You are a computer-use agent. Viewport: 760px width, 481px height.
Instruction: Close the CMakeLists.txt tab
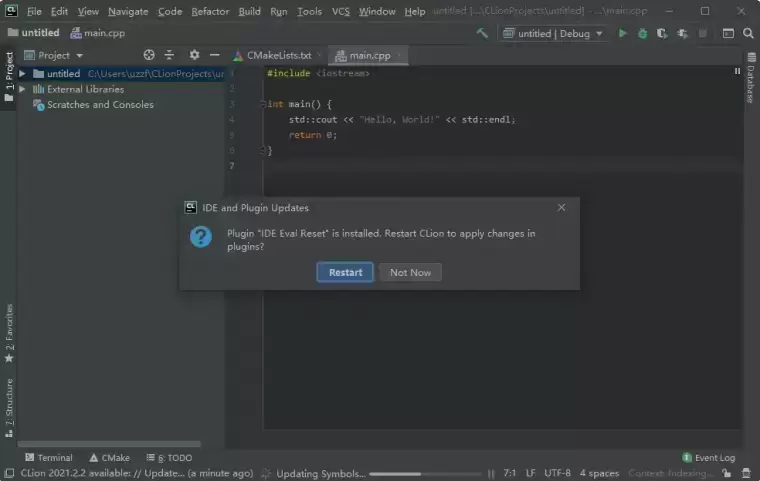pos(319,55)
